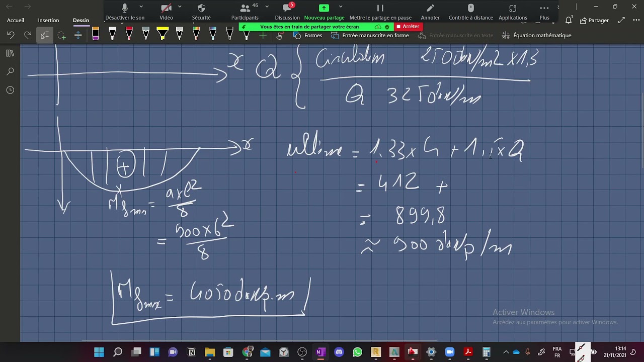Pause sharing with Mettre le partage en pause

[380, 12]
